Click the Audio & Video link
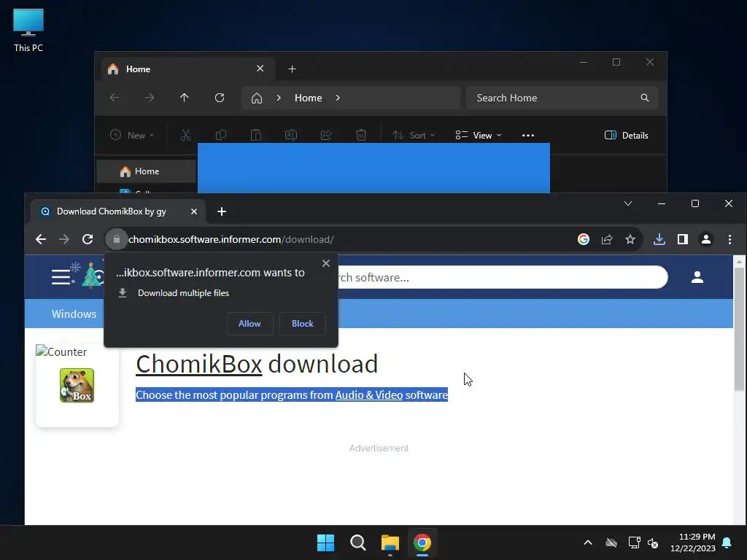 368,394
